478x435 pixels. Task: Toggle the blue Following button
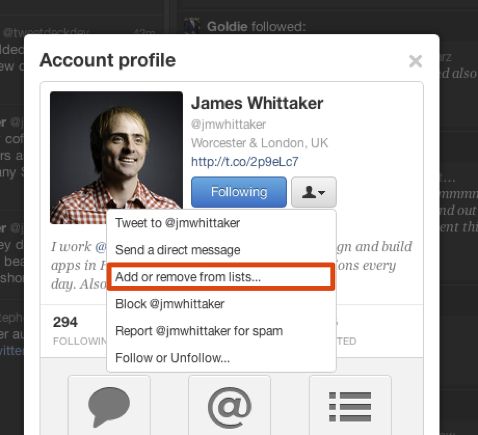pyautogui.click(x=239, y=192)
